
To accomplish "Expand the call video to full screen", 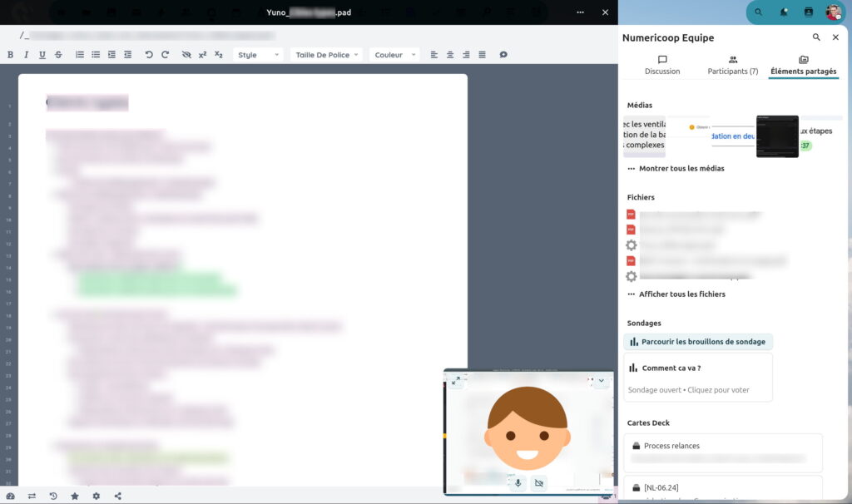I will click(x=456, y=381).
